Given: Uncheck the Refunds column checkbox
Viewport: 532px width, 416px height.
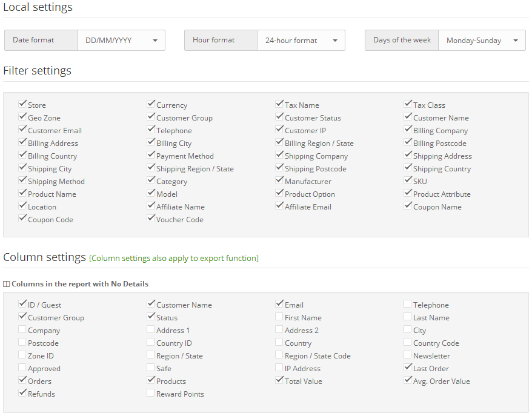Looking at the screenshot, I should (22, 392).
